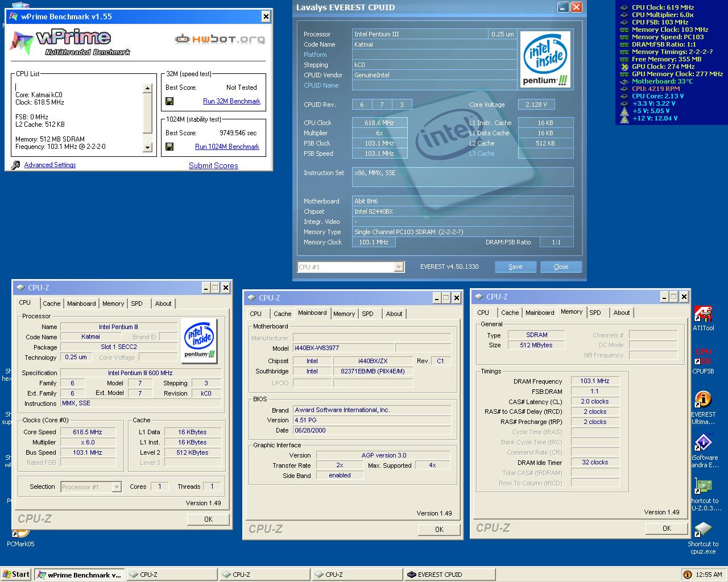Click the HWBOT.org logo in wPrime
This screenshot has width=728, height=582.
220,39
